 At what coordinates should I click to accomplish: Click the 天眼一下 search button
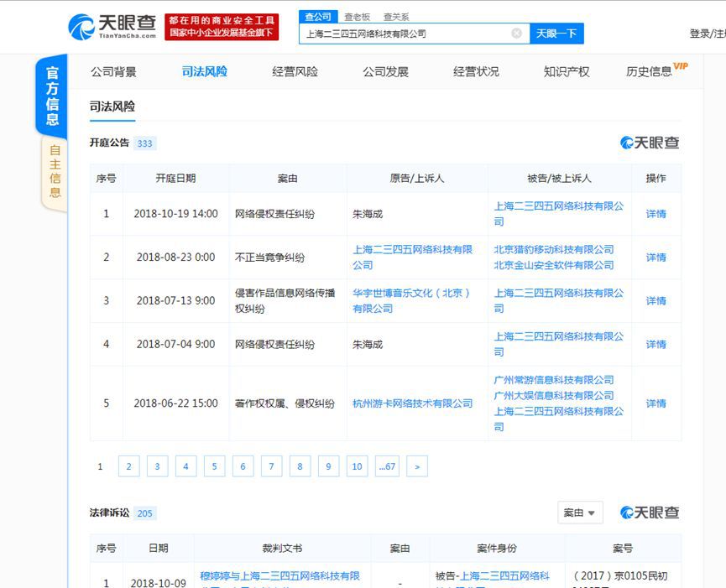[557, 33]
